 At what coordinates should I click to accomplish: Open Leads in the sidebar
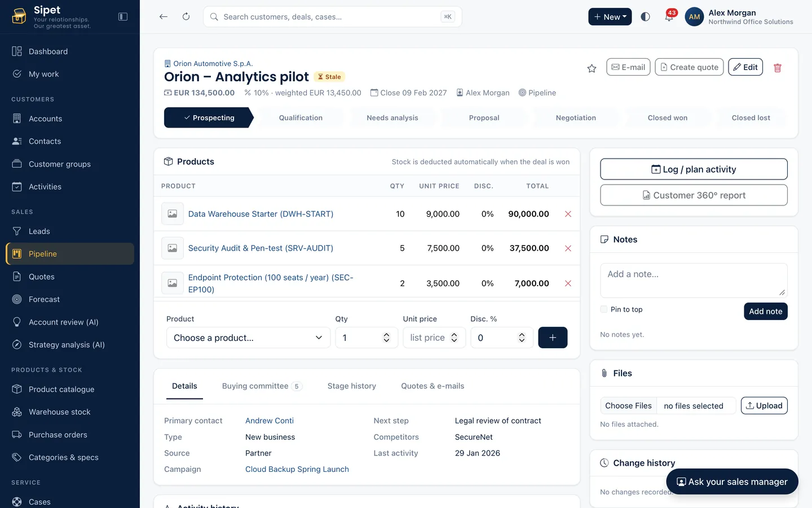point(70,231)
